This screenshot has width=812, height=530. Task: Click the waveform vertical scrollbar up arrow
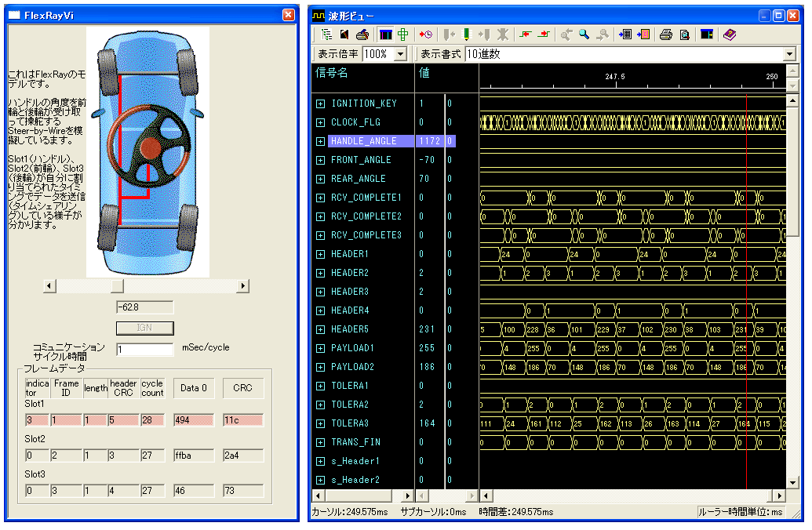[792, 100]
